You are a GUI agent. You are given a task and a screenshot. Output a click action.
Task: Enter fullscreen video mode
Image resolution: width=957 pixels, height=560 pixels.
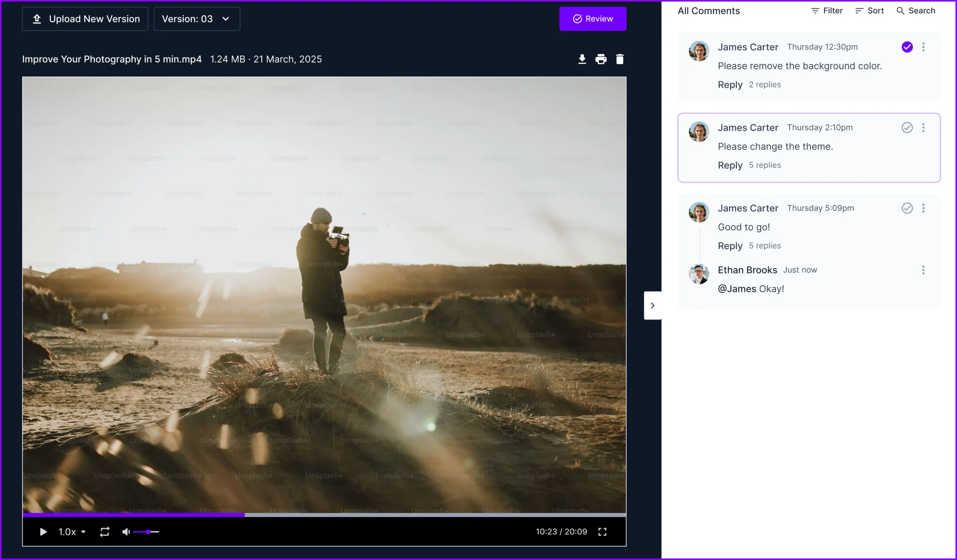point(602,532)
